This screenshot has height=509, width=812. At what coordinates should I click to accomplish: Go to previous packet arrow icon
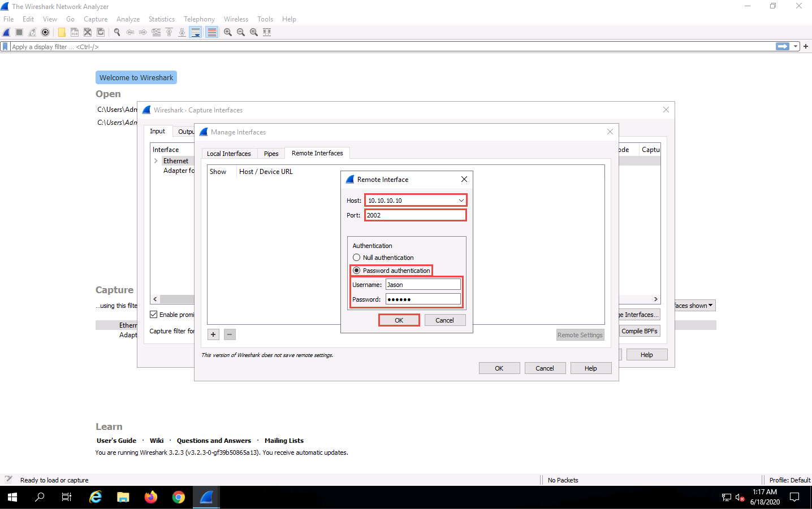coord(130,32)
